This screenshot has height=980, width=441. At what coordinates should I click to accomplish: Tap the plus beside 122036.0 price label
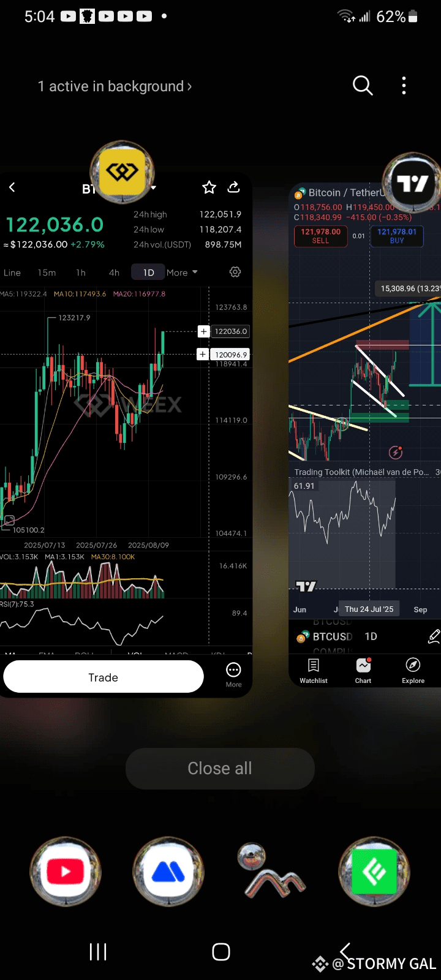[x=204, y=331]
